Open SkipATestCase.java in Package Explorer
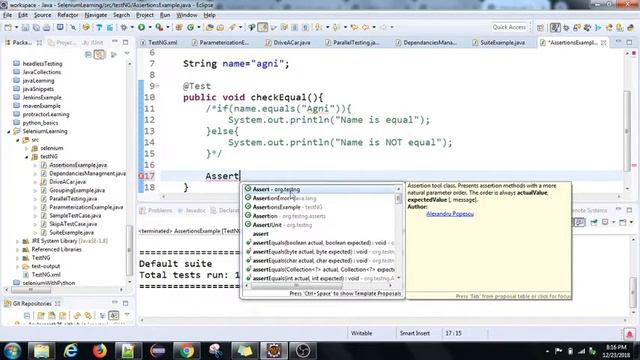The height and width of the screenshot is (360, 640). (x=73, y=224)
